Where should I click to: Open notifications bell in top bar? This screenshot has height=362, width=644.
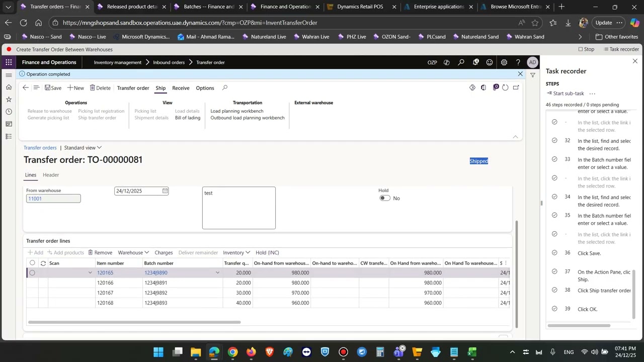(475, 62)
